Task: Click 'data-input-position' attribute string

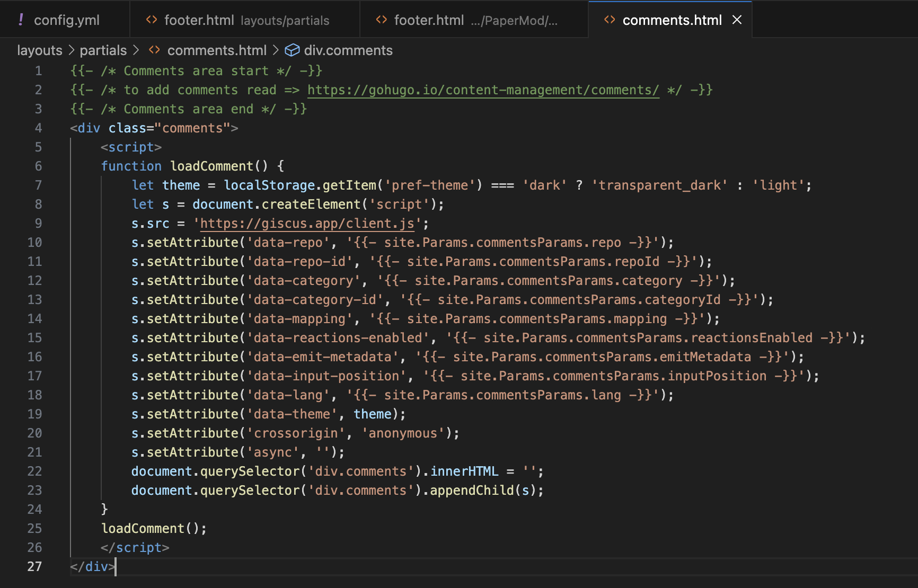Action: coord(326,376)
